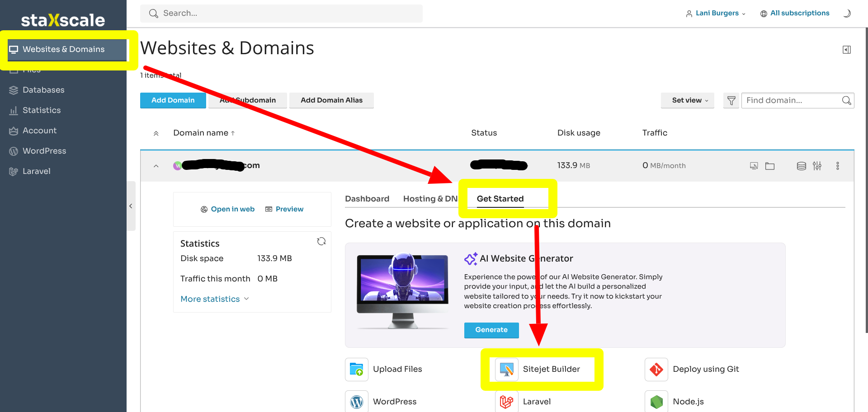Click the search magnifier icon in top bar

coord(154,14)
